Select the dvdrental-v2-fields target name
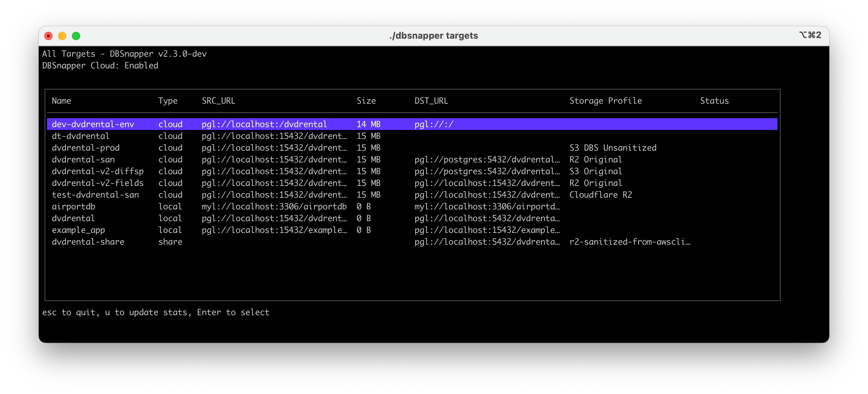 [98, 183]
